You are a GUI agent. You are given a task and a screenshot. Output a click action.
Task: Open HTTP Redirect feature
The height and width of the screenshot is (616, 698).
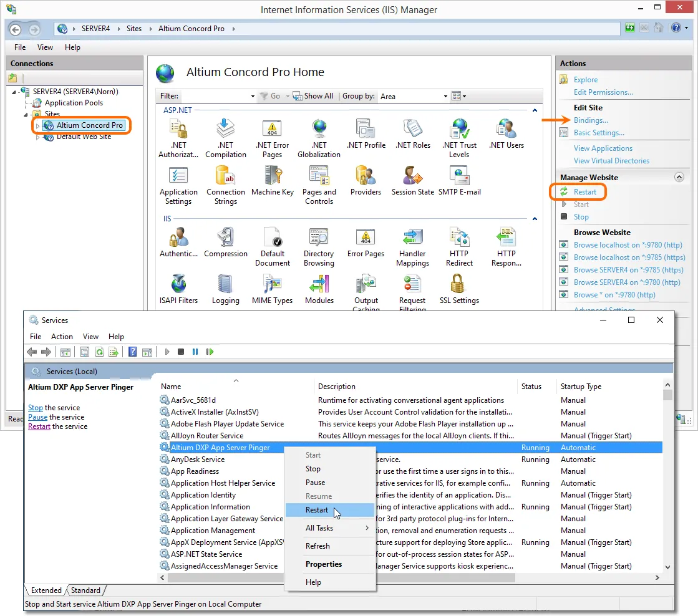coord(459,246)
